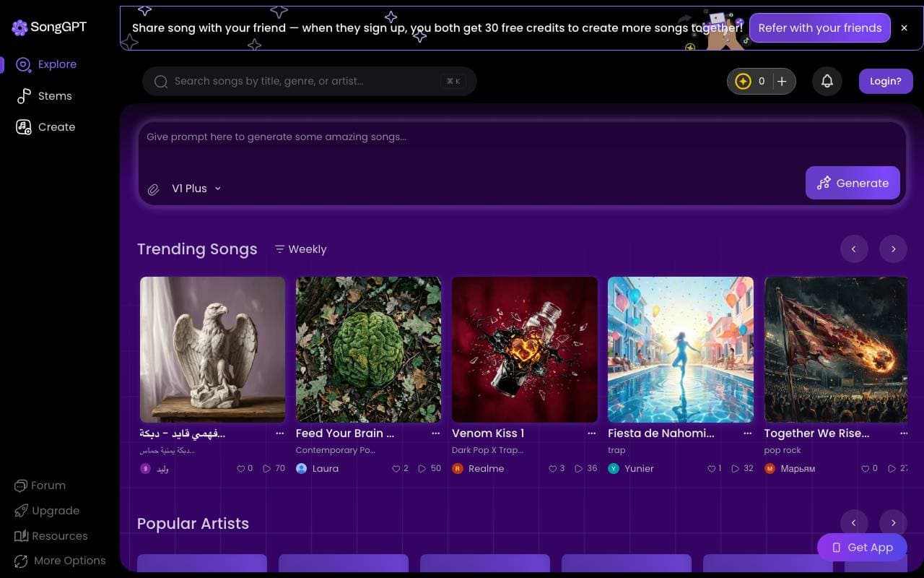Screen dimensions: 924x578
Task: Like the Feed Your Brain song
Action: click(396, 469)
